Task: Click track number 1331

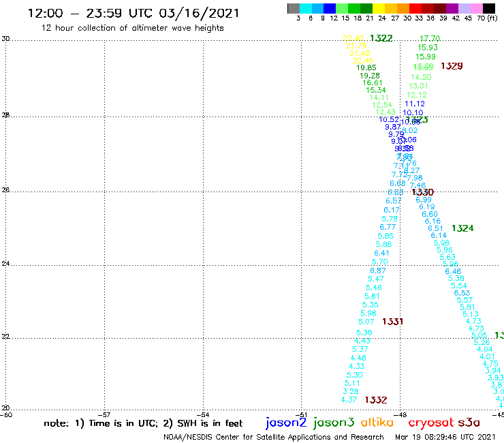Action: (x=392, y=322)
